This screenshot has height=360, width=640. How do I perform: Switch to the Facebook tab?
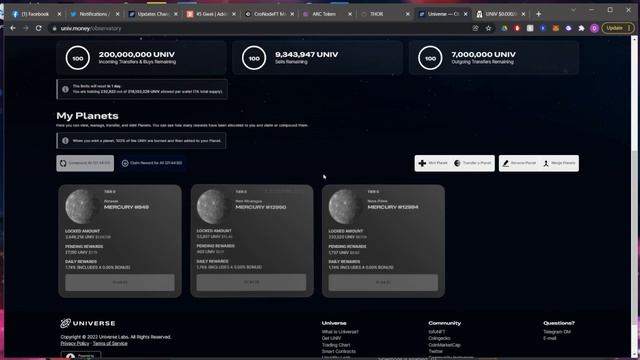coord(36,14)
